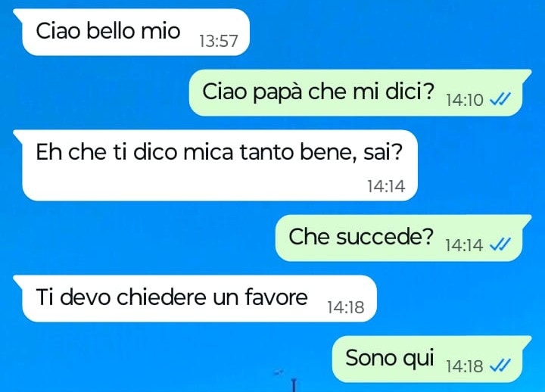The height and width of the screenshot is (392, 545).
Task: Select the 'Sono qui' message bubble
Action: point(431,359)
